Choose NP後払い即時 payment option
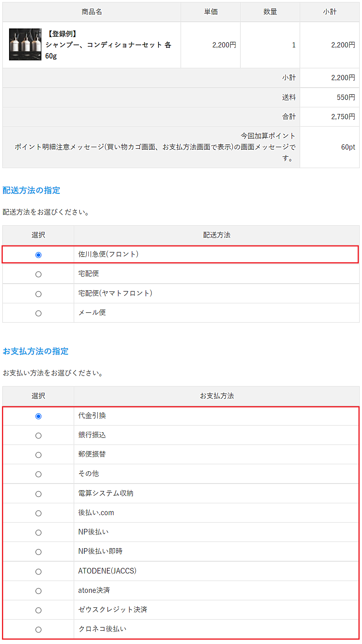362x644 pixels. (x=38, y=552)
